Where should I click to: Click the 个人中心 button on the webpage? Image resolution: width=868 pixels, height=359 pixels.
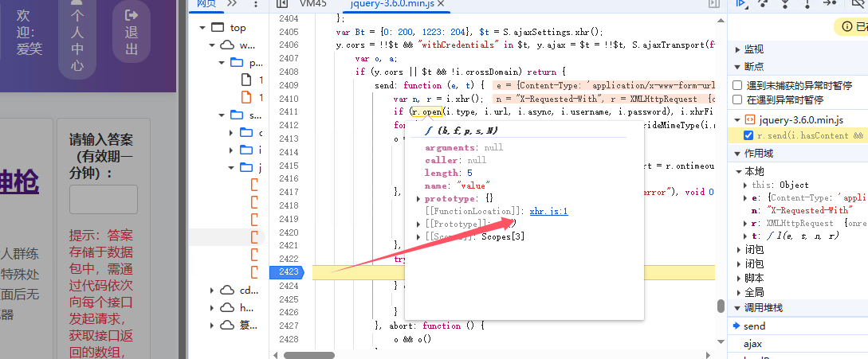[77, 39]
